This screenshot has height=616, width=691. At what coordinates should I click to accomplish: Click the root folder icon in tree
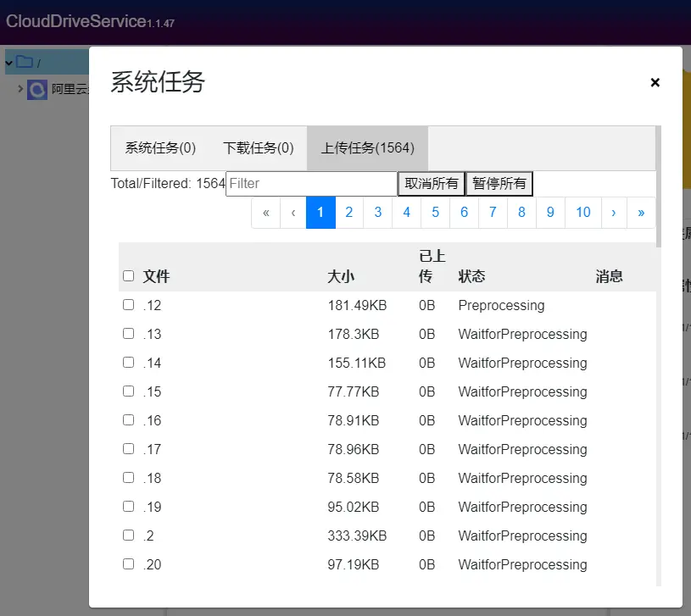point(25,62)
